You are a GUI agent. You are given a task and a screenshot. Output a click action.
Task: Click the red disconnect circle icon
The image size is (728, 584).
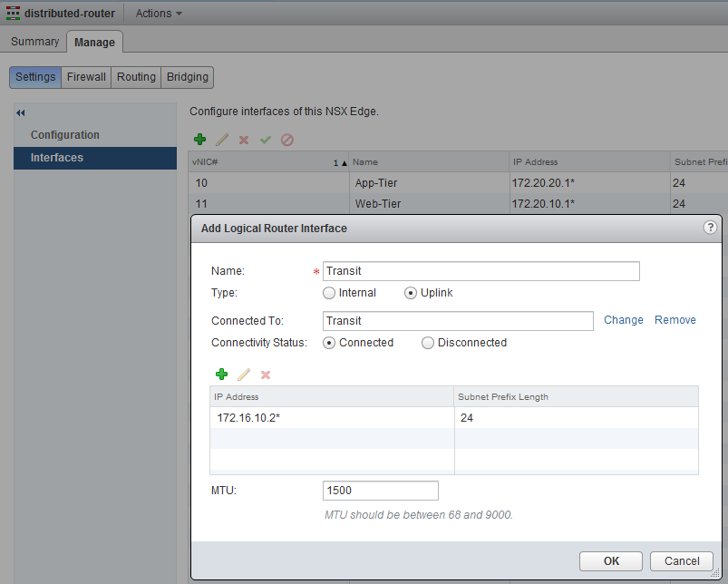tap(287, 140)
